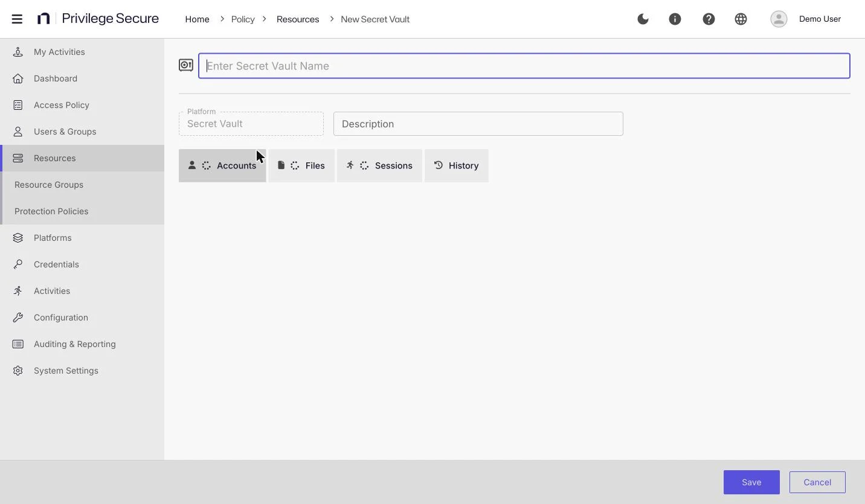Select Resource Groups sub-item
The image size is (865, 504).
[82, 185]
